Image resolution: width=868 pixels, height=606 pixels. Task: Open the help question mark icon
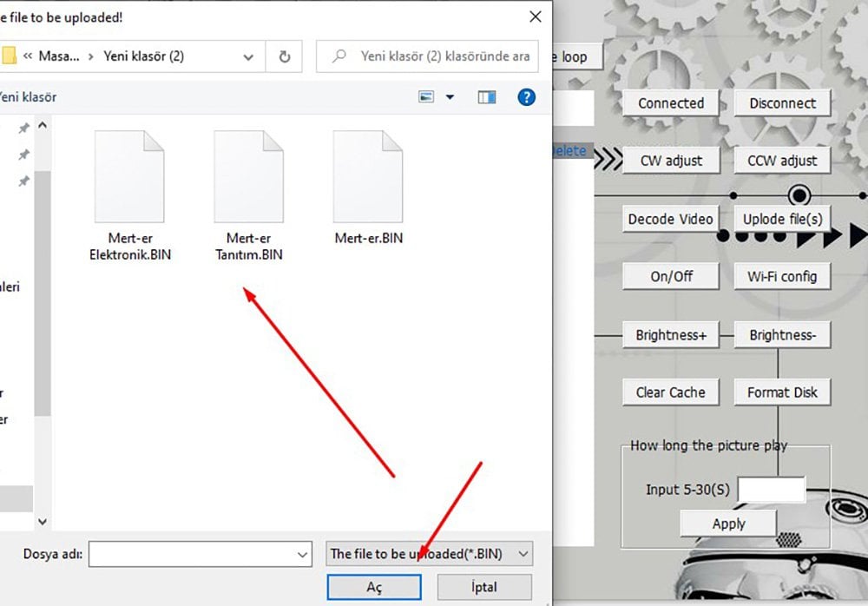click(526, 97)
